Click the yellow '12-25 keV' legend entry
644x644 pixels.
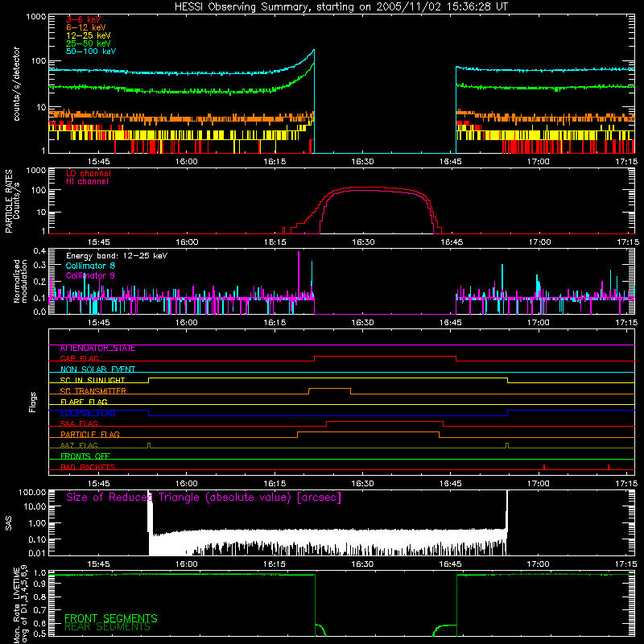point(88,35)
